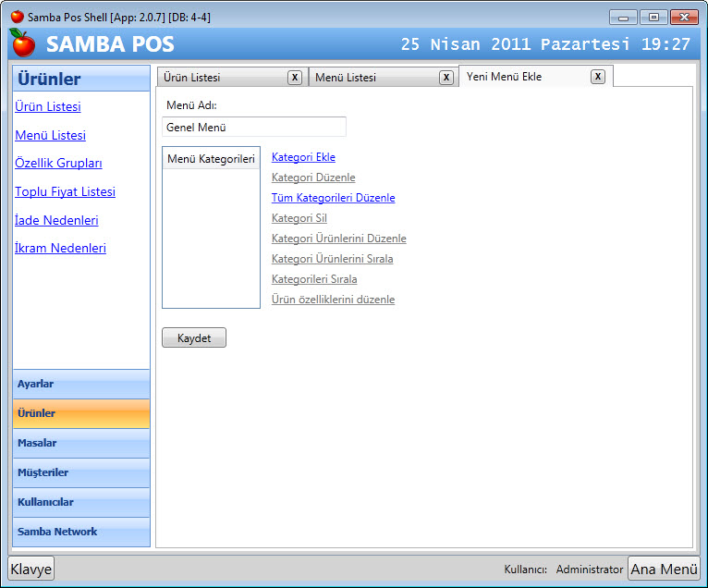This screenshot has width=708, height=588.
Task: Expand the Masalar navigation section
Action: (x=81, y=444)
